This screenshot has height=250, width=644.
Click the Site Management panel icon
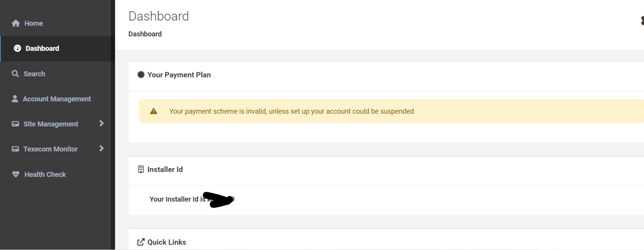[15, 124]
